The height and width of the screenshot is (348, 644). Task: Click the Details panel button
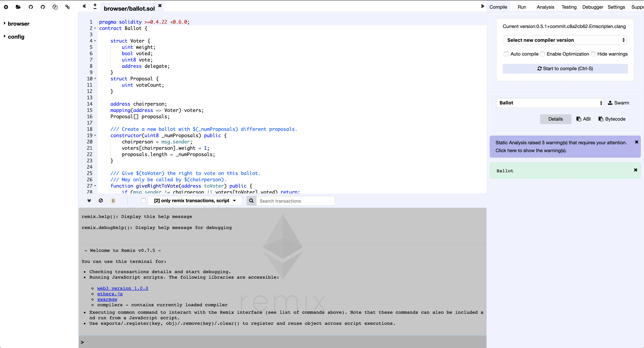click(555, 119)
